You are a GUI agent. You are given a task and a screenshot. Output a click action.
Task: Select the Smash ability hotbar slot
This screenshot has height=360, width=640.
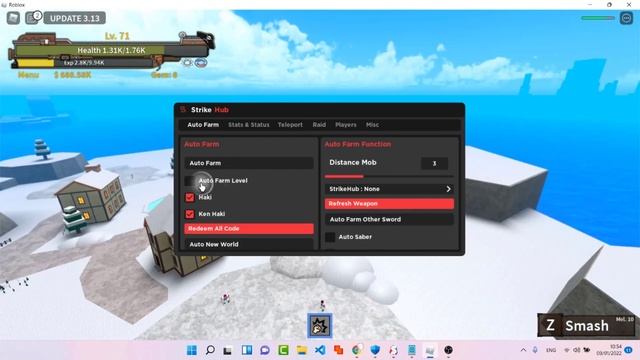[320, 326]
